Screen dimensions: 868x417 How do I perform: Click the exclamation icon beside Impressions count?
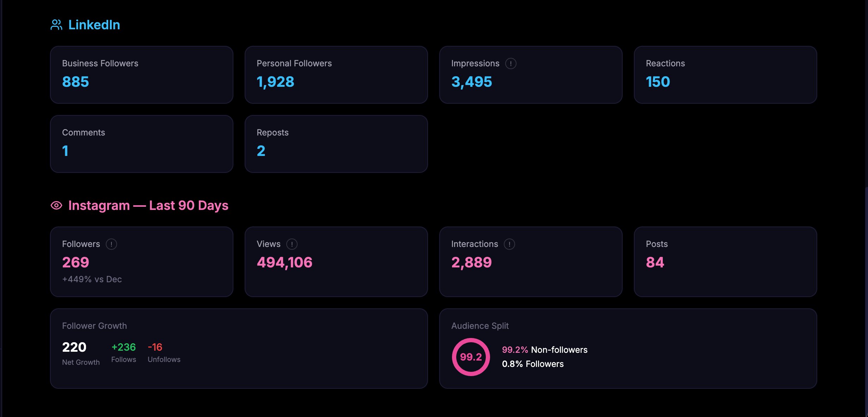[511, 64]
